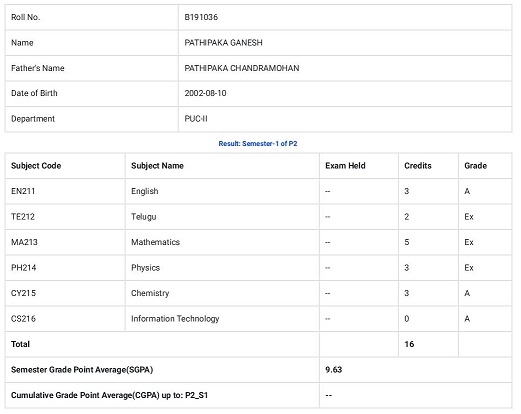Image resolution: width=521 pixels, height=414 pixels.
Task: Select the CY215 subject code
Action: tap(23, 293)
